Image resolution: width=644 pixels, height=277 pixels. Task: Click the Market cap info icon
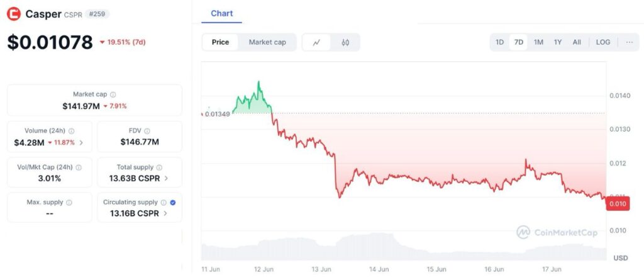[113, 94]
